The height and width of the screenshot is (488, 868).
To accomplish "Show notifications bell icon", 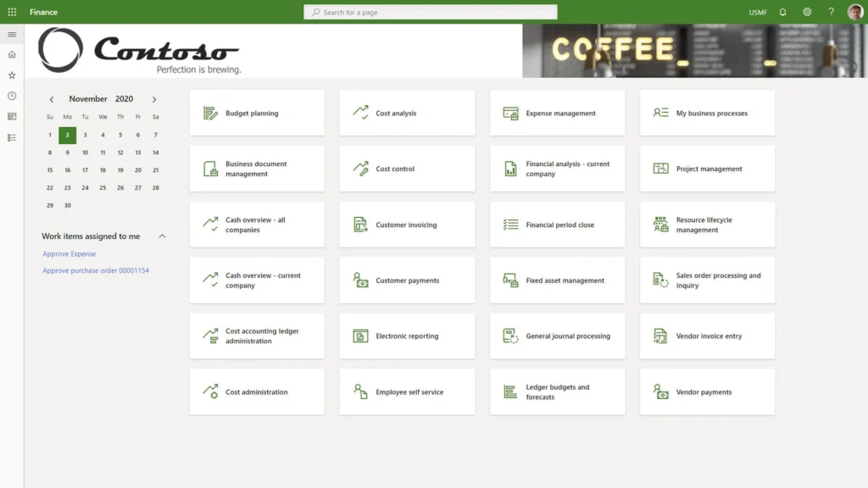I will 782,12.
